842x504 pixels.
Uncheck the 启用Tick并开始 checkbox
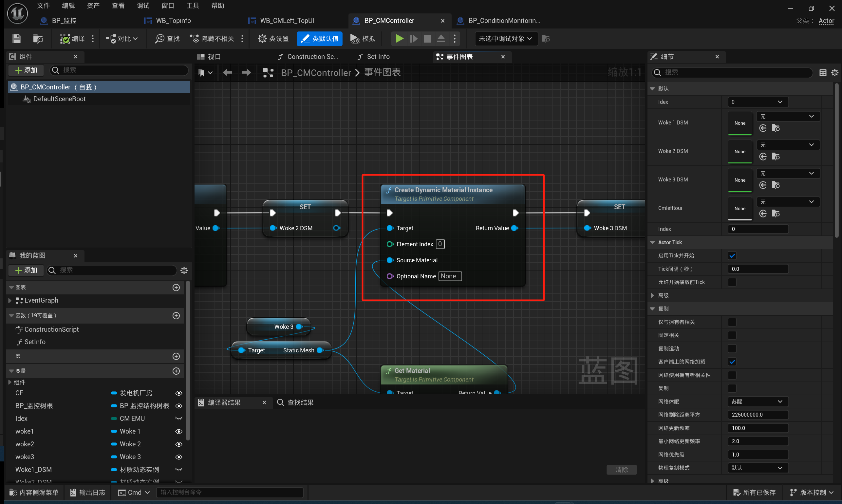(732, 256)
